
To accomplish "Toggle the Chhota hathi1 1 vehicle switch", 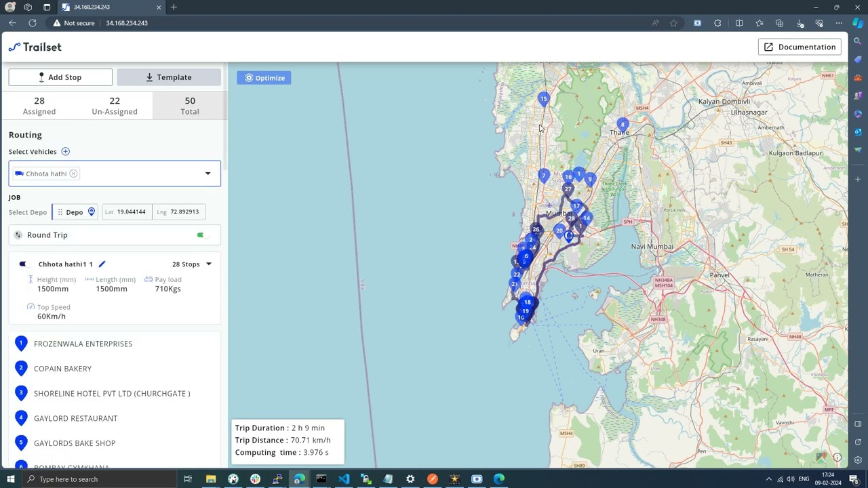I will (x=24, y=264).
